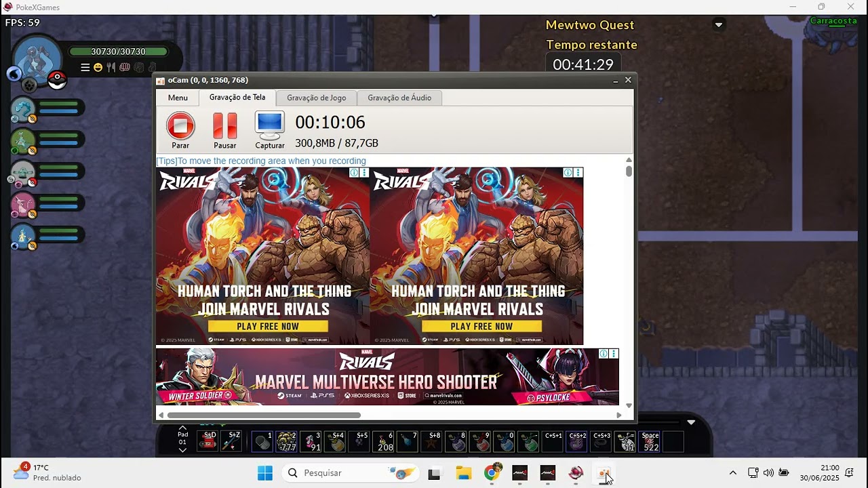Use hotbar slot 2 with 777 count
Screen dimensions: 868x488
(x=287, y=441)
